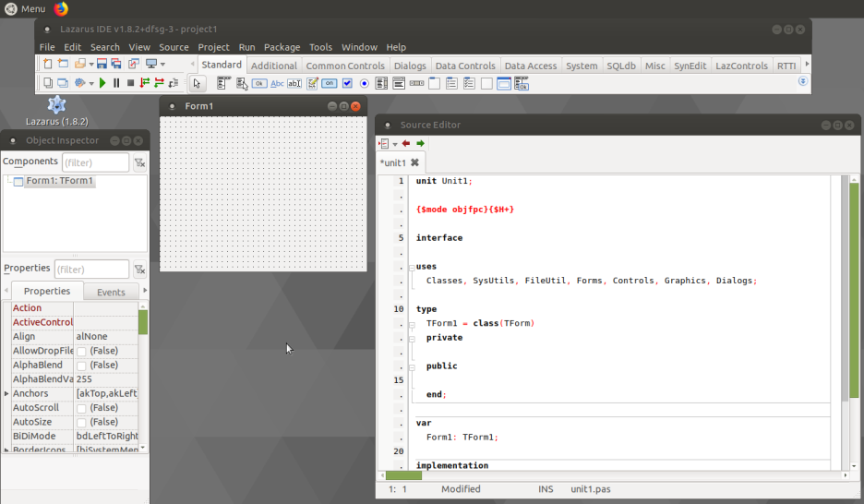Collapse the 'public' section fold marker

click(x=412, y=367)
